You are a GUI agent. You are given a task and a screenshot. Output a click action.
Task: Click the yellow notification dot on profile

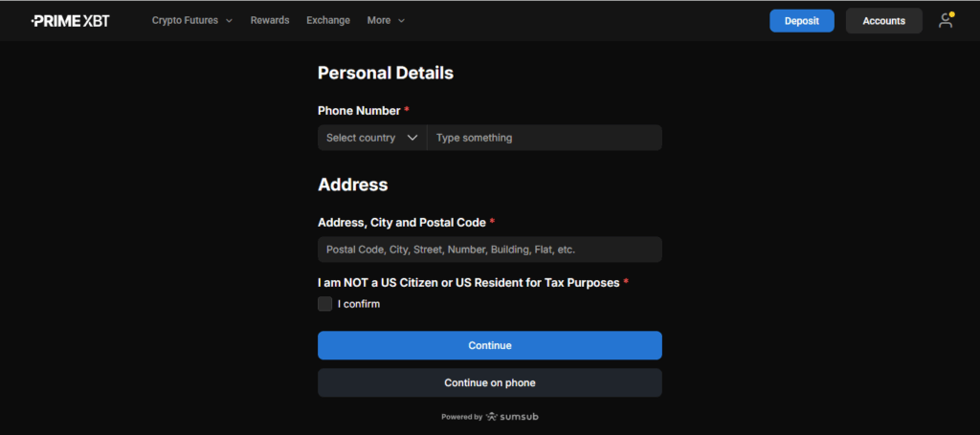point(951,14)
